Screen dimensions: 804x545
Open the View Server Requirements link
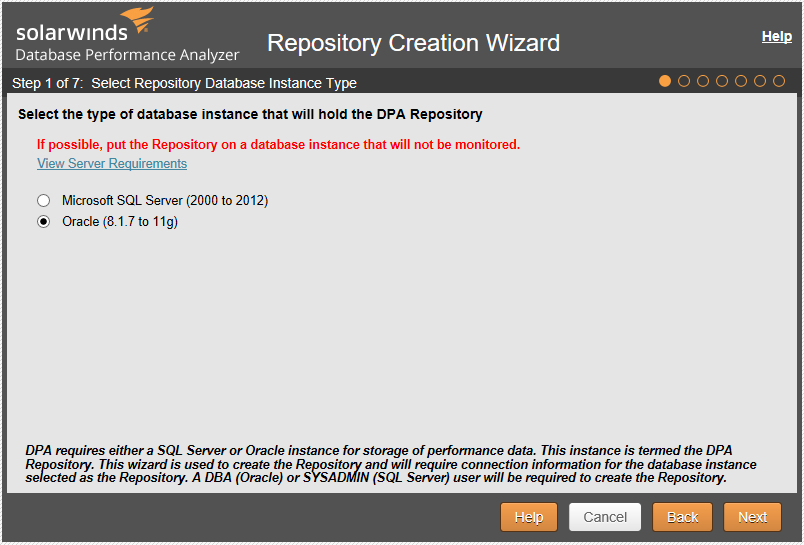click(x=112, y=164)
